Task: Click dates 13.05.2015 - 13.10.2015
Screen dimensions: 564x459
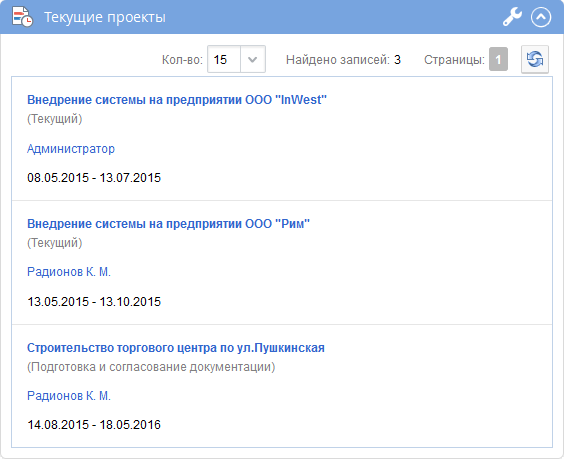Action: [x=94, y=301]
